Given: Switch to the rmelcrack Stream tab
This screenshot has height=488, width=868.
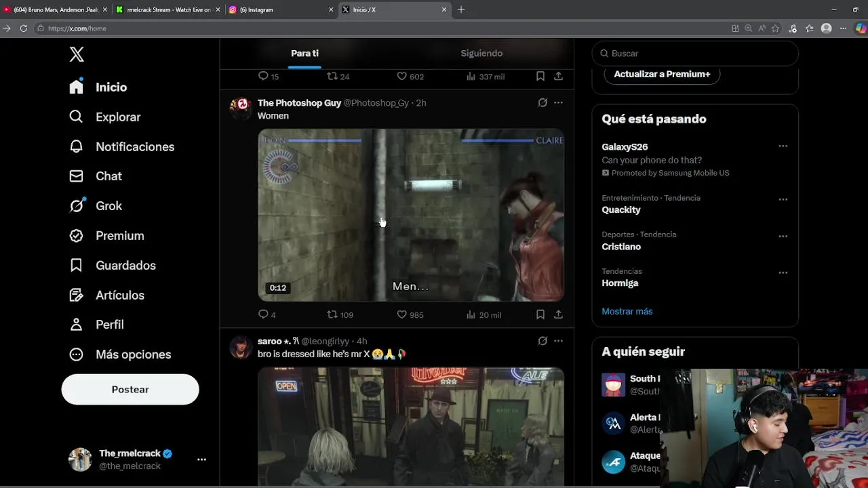Looking at the screenshot, I should 168,9.
